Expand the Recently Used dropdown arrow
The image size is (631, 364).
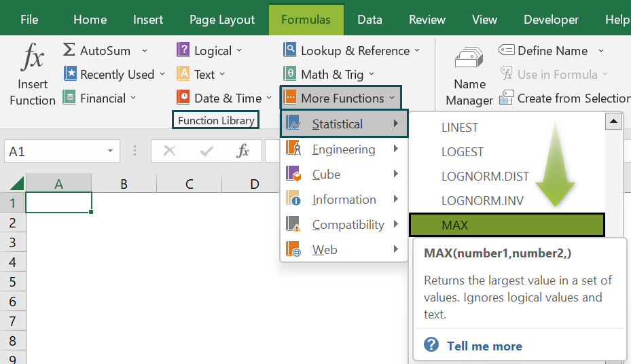click(162, 74)
